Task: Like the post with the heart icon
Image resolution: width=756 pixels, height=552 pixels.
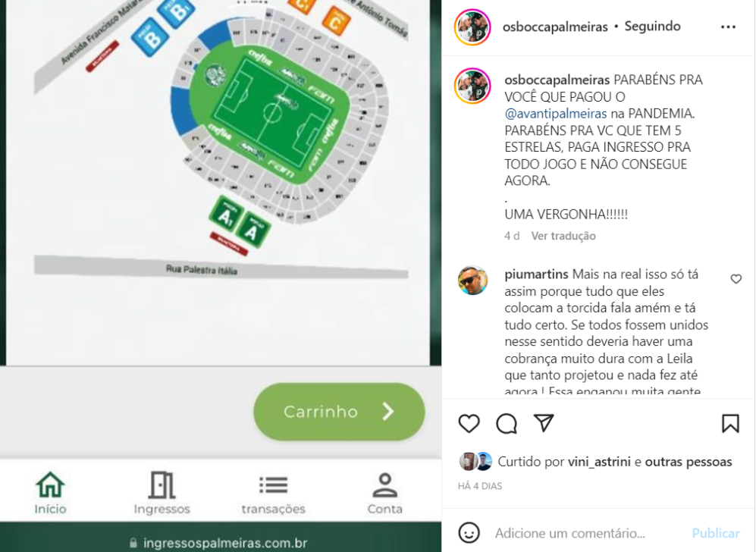Action: [469, 423]
